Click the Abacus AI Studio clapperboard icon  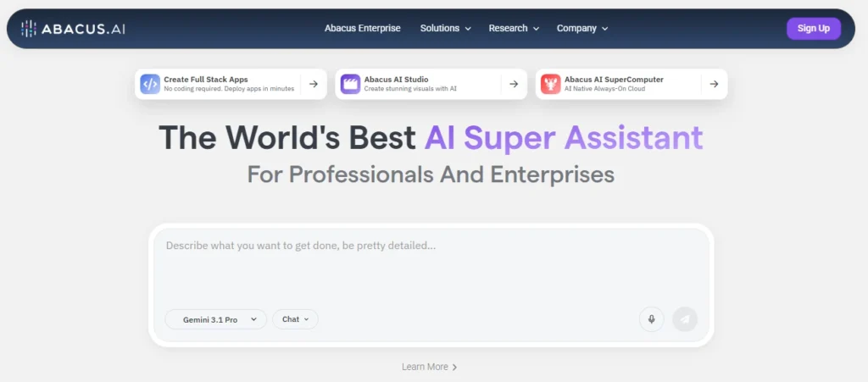[350, 84]
